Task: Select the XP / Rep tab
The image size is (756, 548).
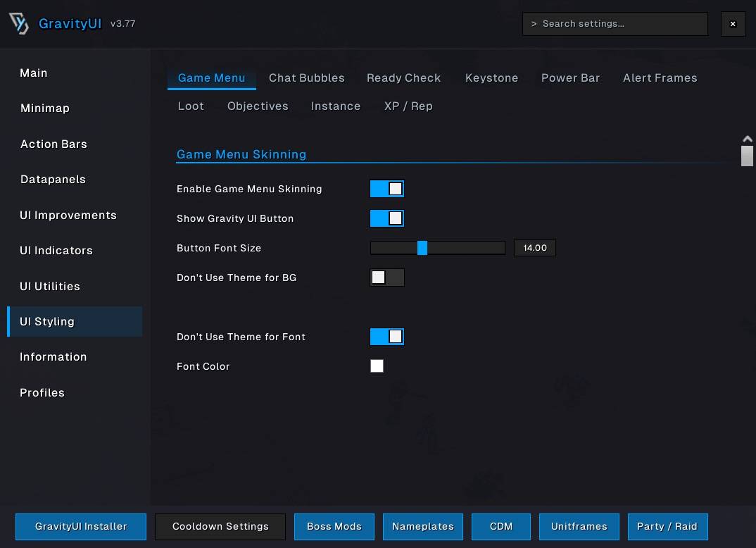Action: tap(408, 106)
